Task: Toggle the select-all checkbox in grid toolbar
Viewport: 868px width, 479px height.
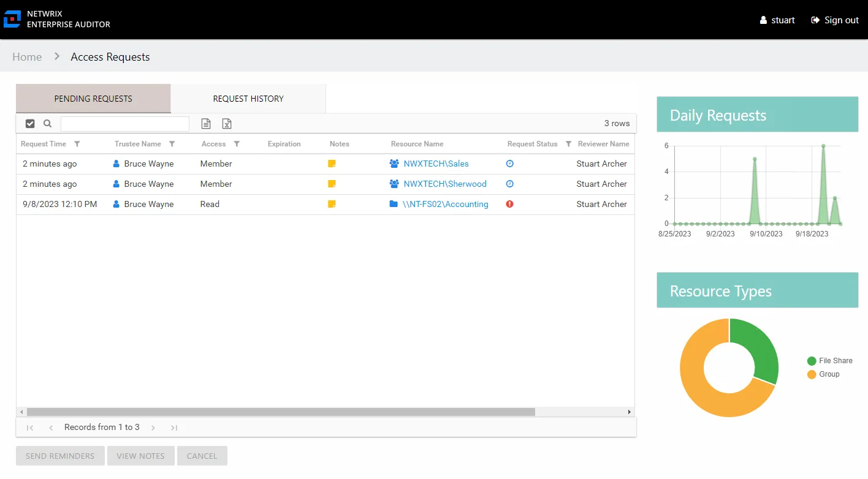Action: [30, 124]
